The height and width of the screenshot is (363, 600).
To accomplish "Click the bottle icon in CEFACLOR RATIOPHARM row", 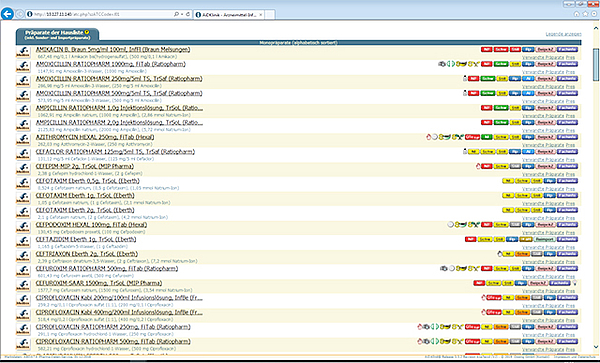I will pyautogui.click(x=465, y=151).
